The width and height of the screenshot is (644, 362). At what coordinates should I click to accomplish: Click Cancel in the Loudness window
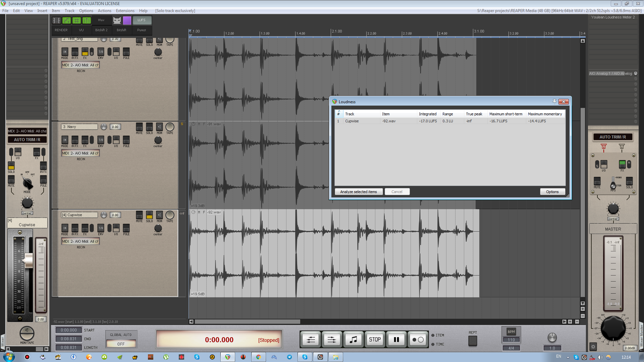point(397,192)
